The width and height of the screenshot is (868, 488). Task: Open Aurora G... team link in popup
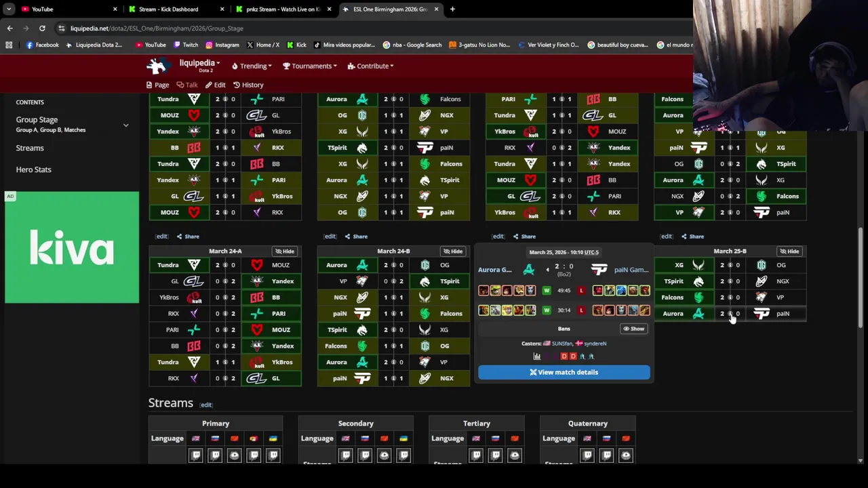(495, 270)
